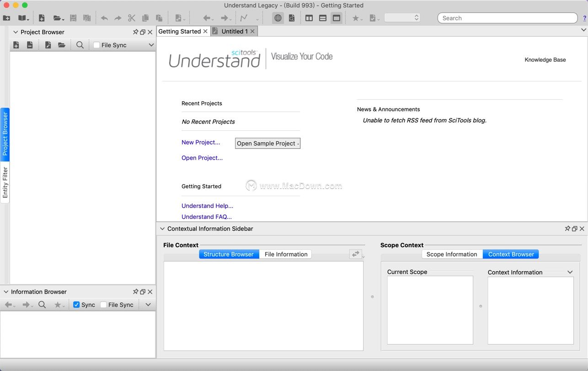Switch to the Untitled 1 tab
Viewport: 588px width, 371px height.
click(235, 31)
